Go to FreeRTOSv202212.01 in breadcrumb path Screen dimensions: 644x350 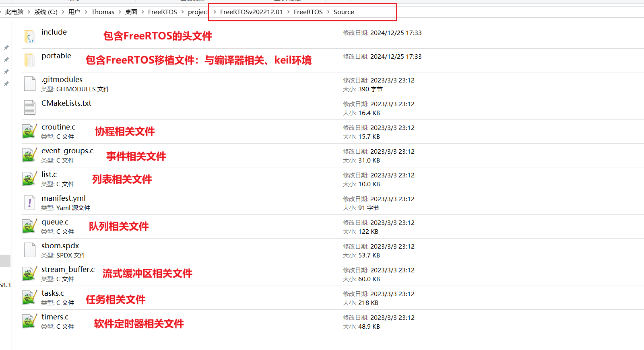pos(251,12)
